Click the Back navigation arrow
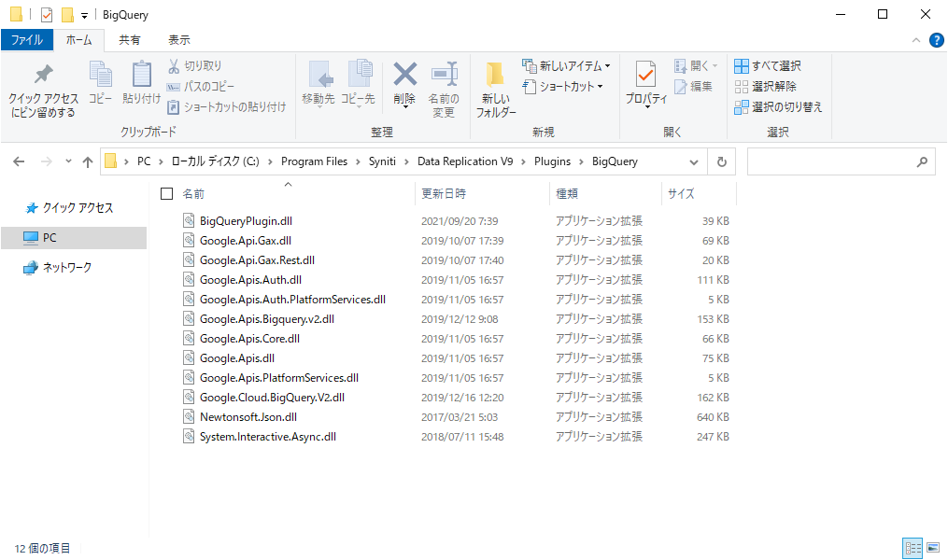This screenshot has width=948, height=560. tap(19, 161)
